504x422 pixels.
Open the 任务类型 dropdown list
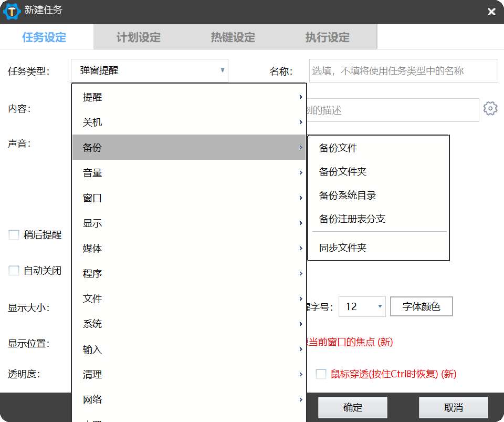point(150,70)
